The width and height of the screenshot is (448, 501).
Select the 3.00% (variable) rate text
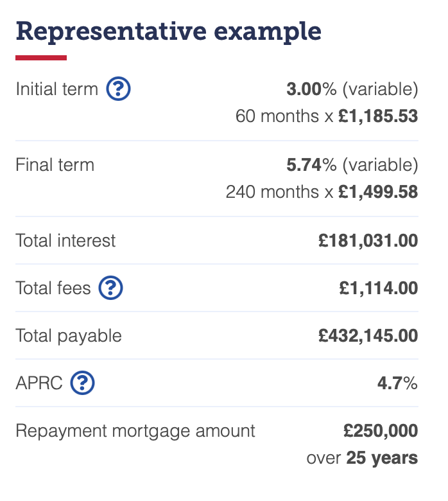[x=352, y=89]
